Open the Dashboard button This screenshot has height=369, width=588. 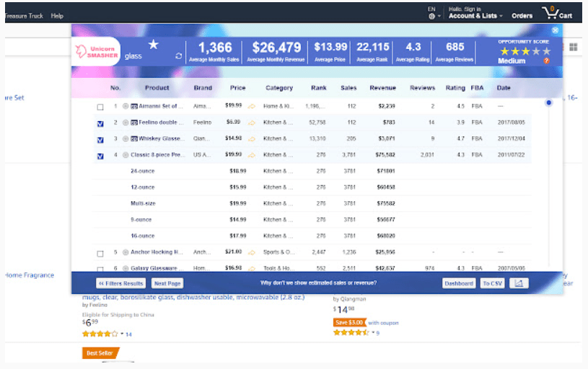coord(459,283)
